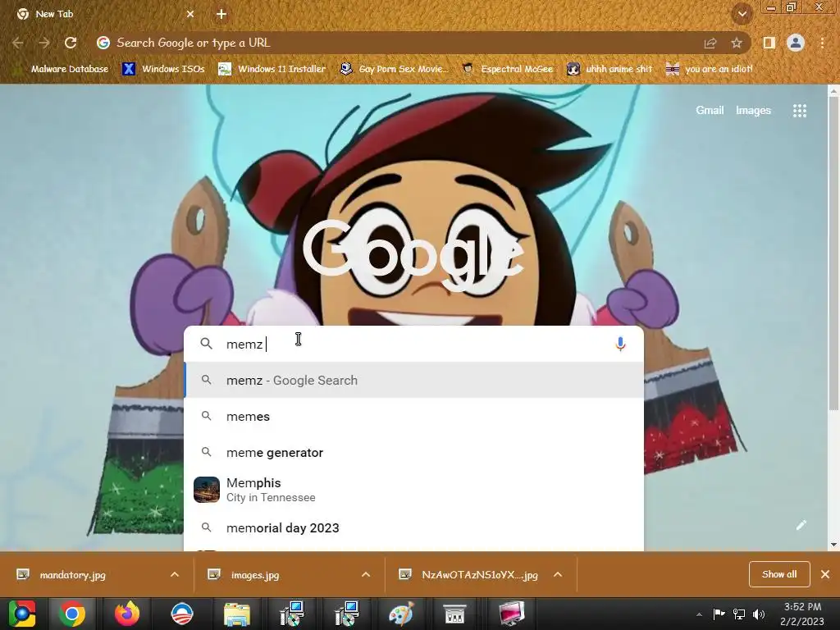Select the Memphis City in Tennessee suggestion
The height and width of the screenshot is (630, 840).
[413, 490]
